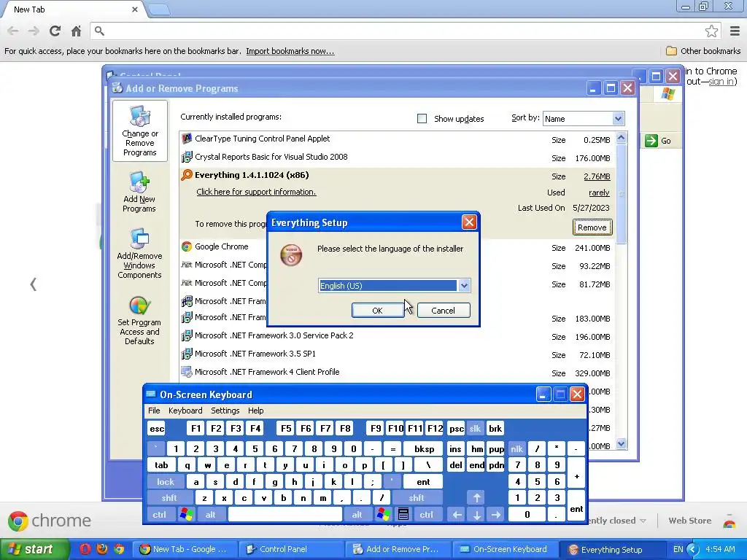Image resolution: width=747 pixels, height=560 pixels.
Task: Switch to Add or Remove Programs taskbar button
Action: pyautogui.click(x=398, y=549)
